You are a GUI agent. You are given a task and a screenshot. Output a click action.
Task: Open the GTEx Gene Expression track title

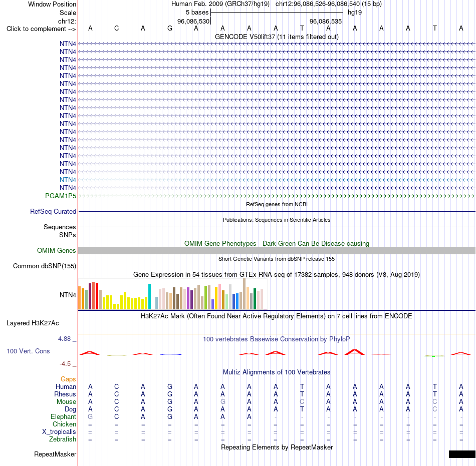(x=277, y=274)
